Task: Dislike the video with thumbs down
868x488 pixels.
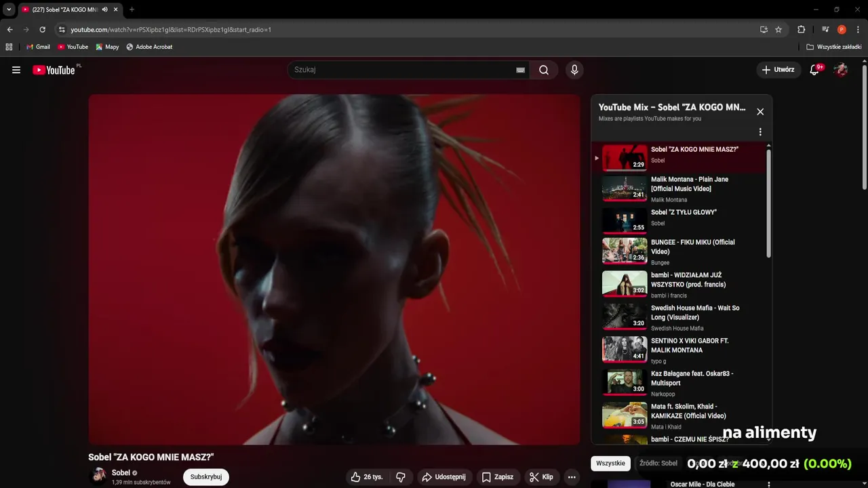Action: (x=401, y=477)
